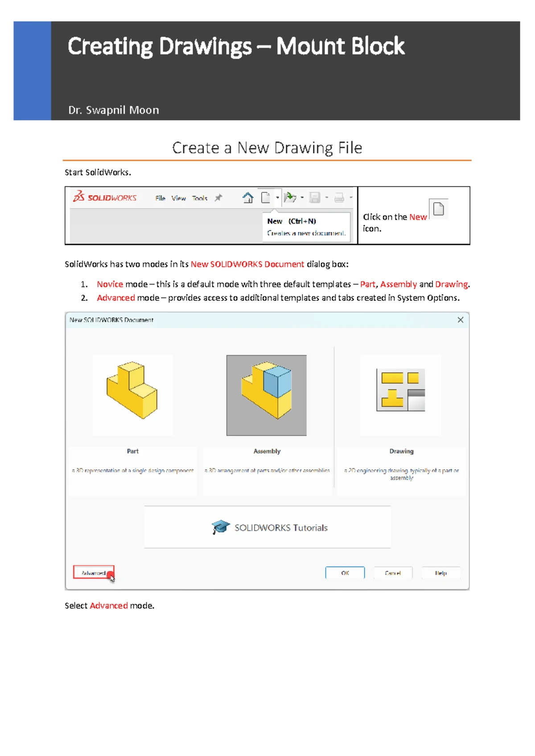Viewport: 535px width, 756px height.
Task: Click the Open file icon in toolbar
Action: [290, 197]
